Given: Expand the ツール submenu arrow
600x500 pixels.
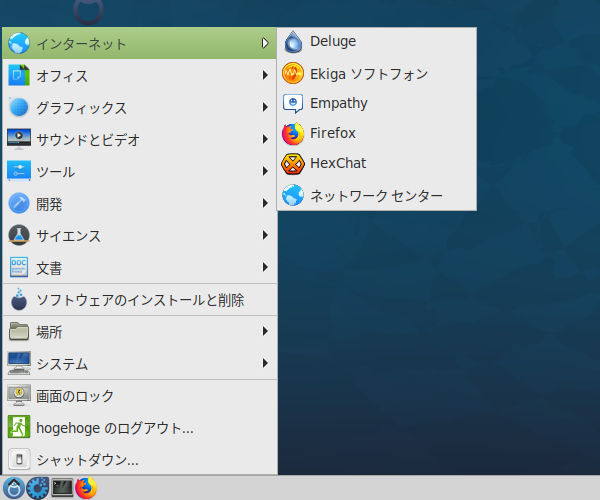Looking at the screenshot, I should coord(265,171).
